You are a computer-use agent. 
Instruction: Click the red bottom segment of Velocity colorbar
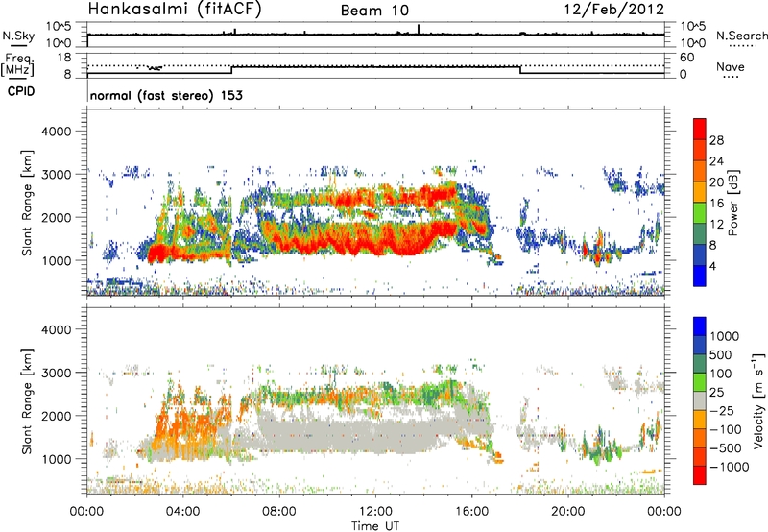700,475
